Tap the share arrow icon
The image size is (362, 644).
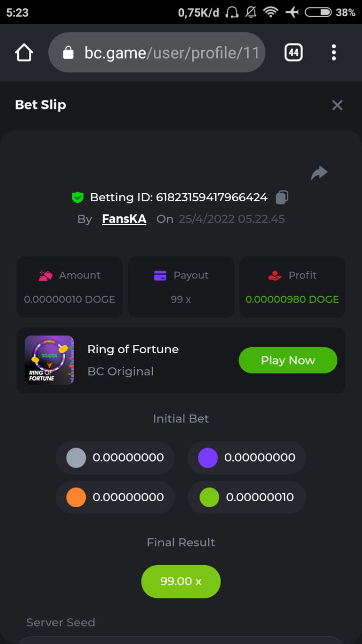[x=319, y=173]
